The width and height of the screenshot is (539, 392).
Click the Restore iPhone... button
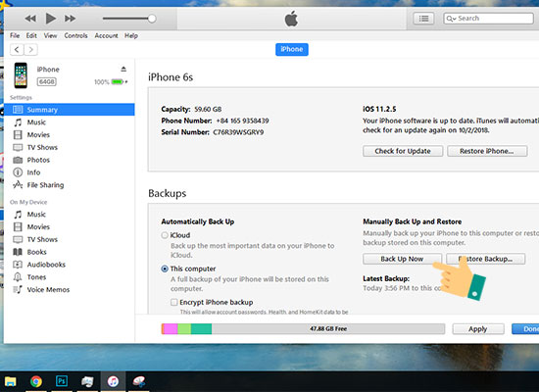pos(487,151)
